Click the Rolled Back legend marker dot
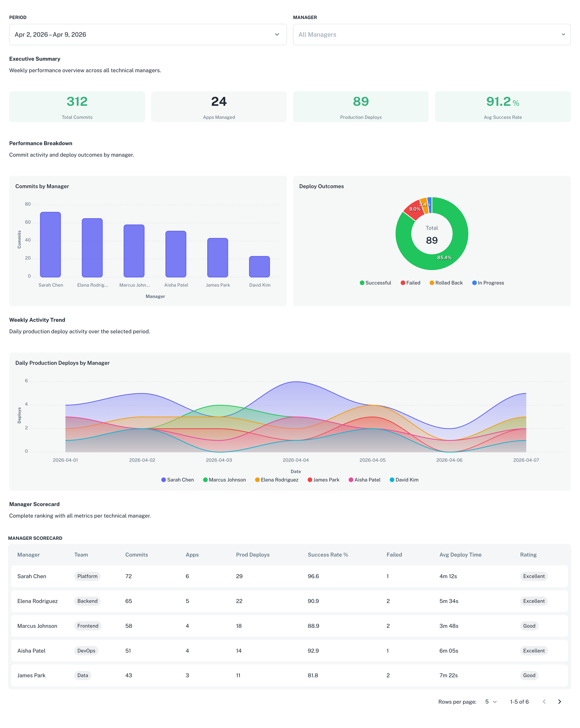This screenshot has height=728, width=580. [432, 283]
